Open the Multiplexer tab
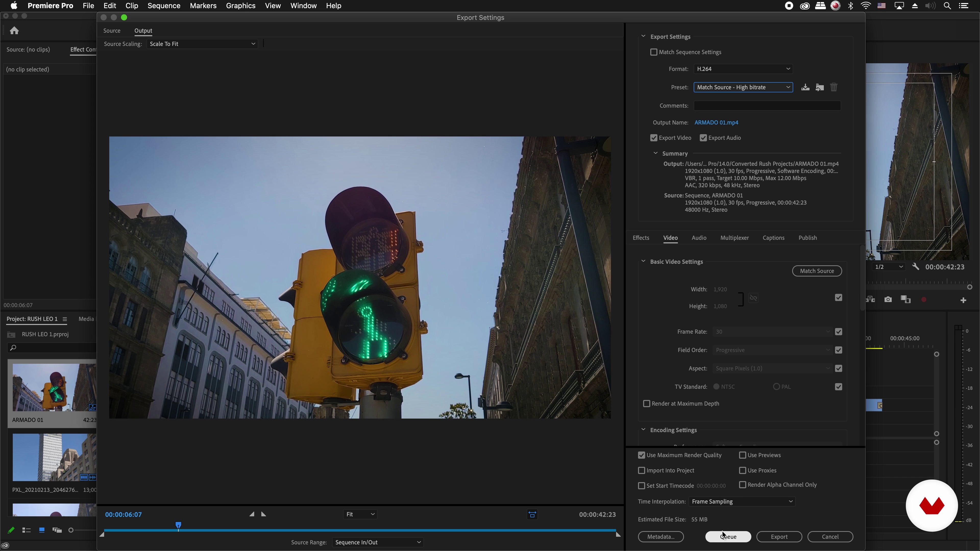Viewport: 980px width, 551px height. 735,238
